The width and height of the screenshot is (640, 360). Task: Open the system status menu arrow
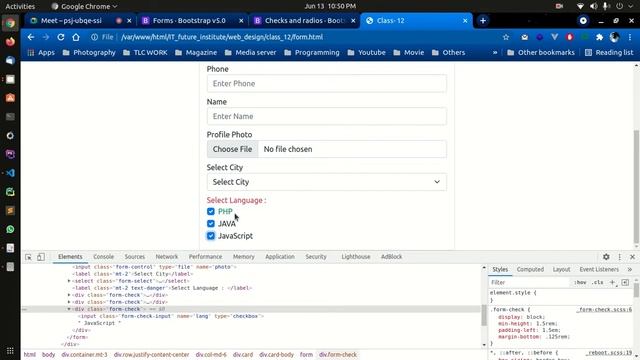[x=631, y=6]
